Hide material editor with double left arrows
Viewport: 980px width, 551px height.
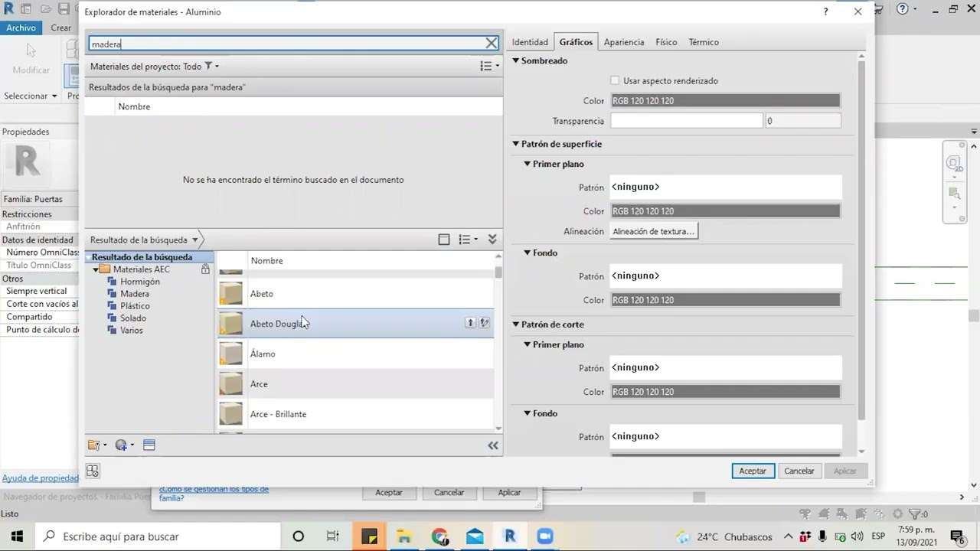click(493, 445)
